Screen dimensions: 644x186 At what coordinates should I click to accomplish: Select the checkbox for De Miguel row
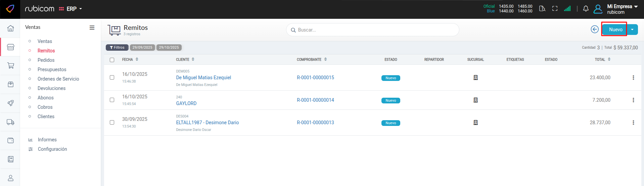[112, 78]
